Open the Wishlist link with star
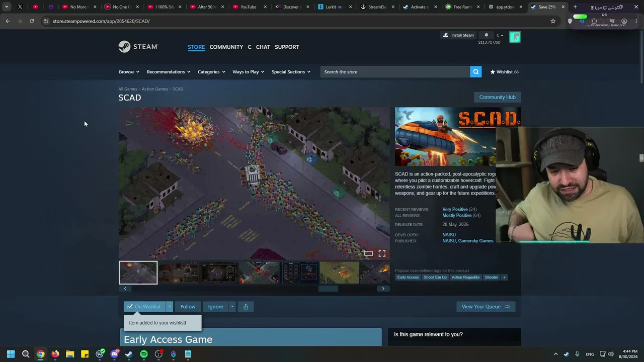Screen dimensions: 644x362 [504, 72]
